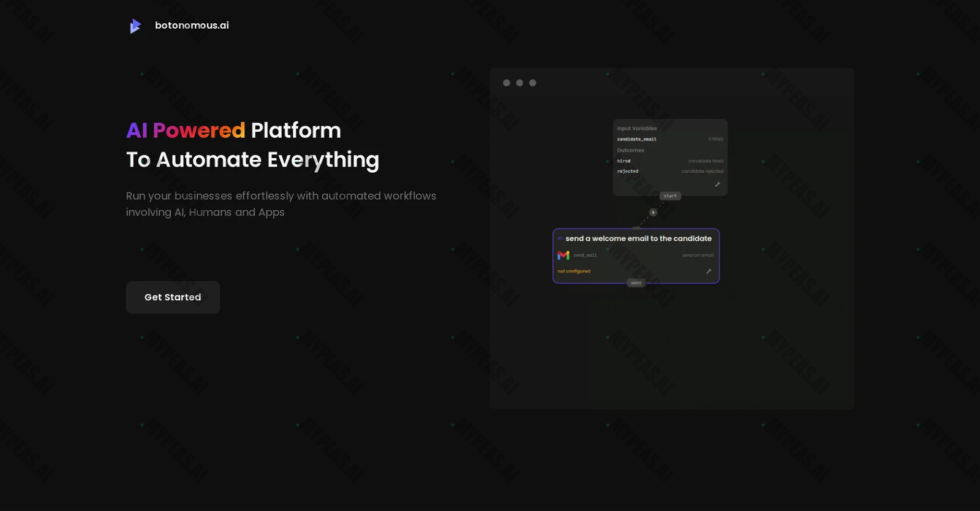Viewport: 980px width, 511px height.
Task: Open the botonomous.ai home link text
Action: pos(192,25)
